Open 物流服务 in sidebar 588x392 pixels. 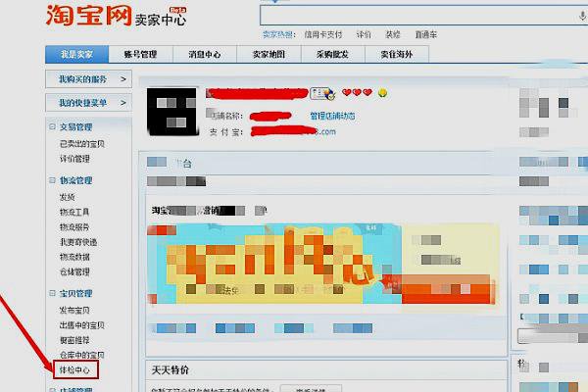74,227
